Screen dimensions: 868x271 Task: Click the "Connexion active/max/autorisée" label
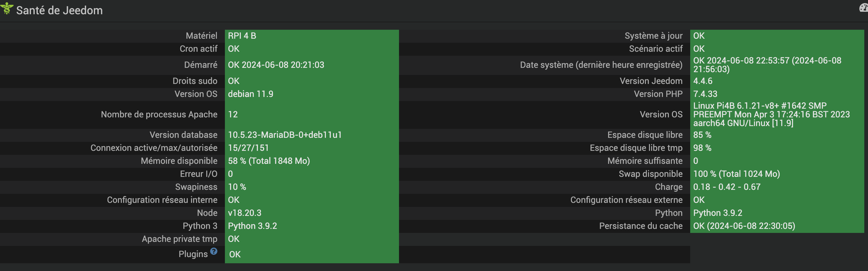click(x=154, y=148)
